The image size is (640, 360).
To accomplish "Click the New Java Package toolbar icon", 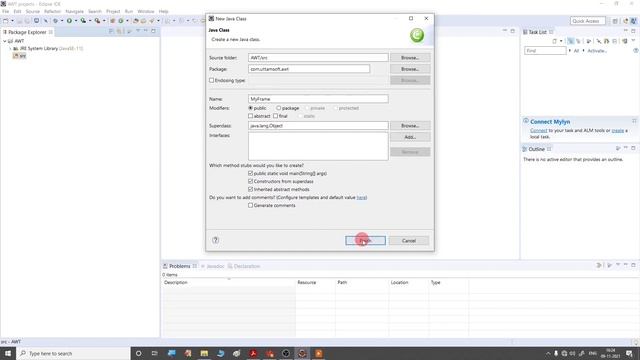I will (113, 21).
